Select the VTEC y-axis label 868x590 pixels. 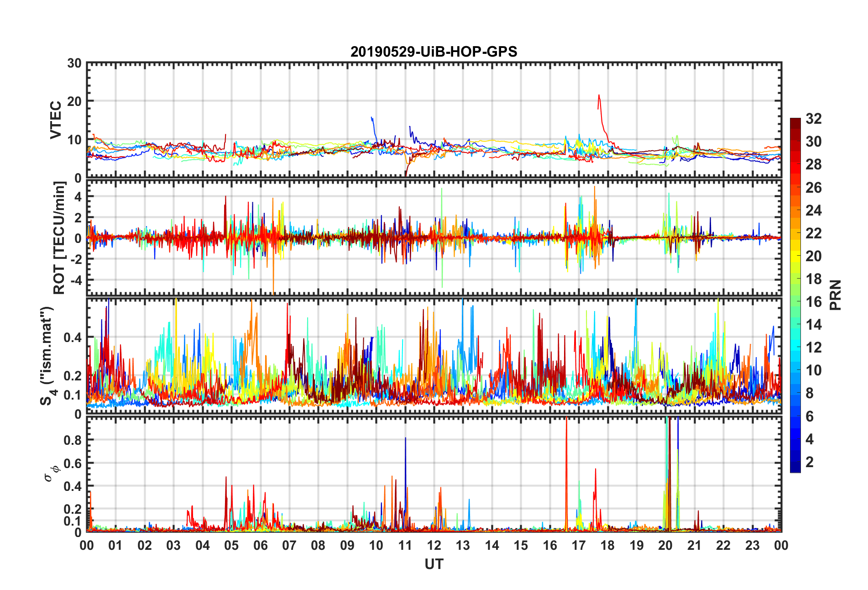point(55,120)
